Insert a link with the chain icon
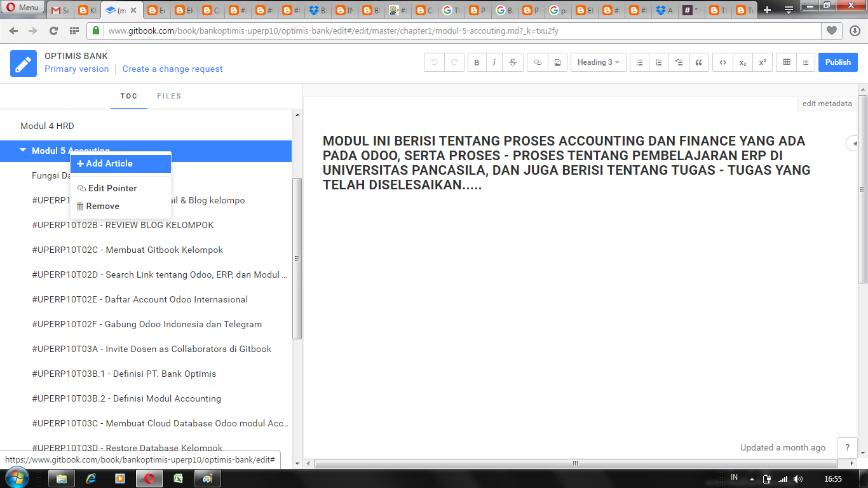 [x=538, y=62]
